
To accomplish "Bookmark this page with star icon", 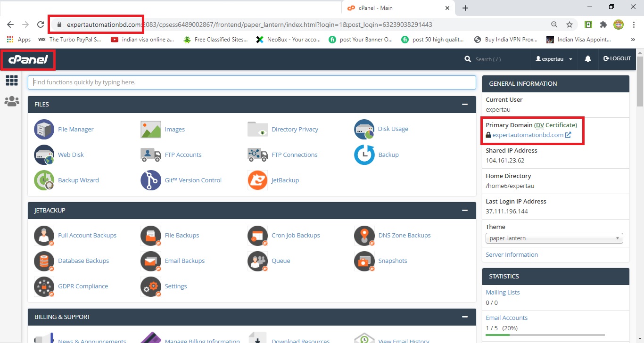I will 570,24.
